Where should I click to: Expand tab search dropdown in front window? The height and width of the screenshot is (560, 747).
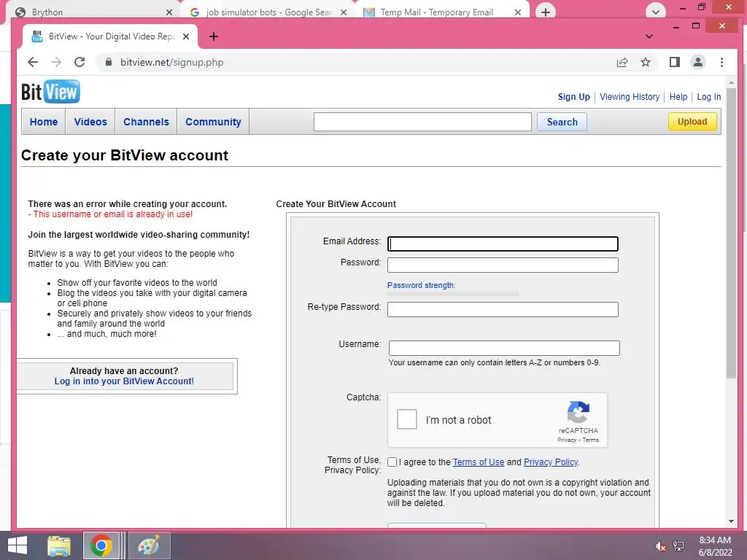click(649, 36)
